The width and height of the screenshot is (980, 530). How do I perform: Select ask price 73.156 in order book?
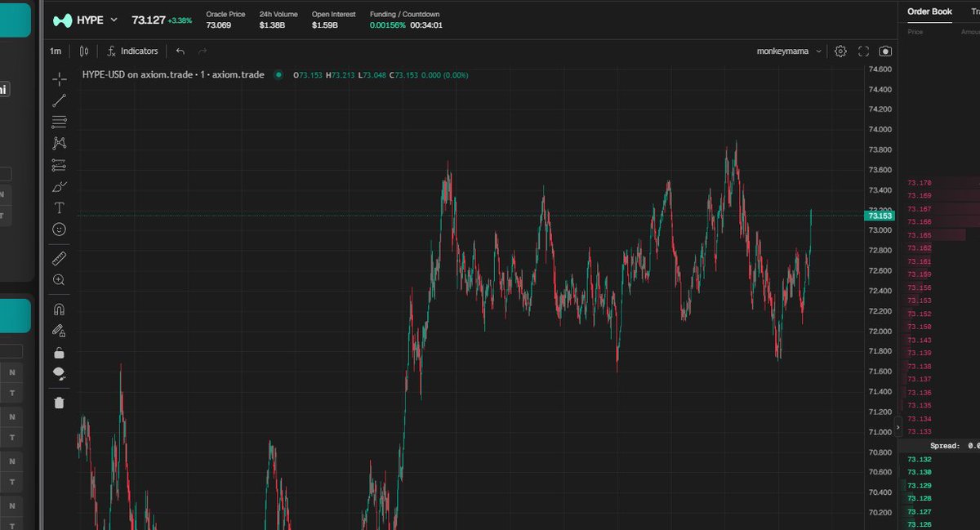[920, 287]
